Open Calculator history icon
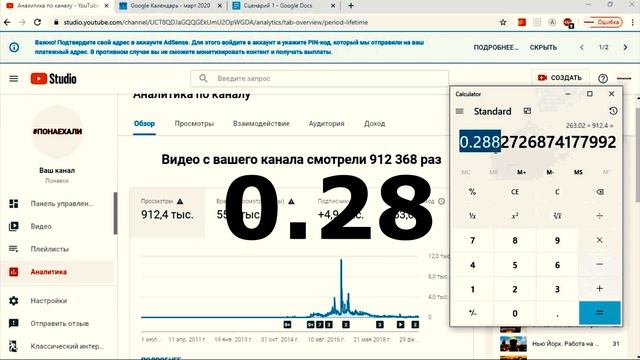The image size is (640, 360). click(613, 111)
